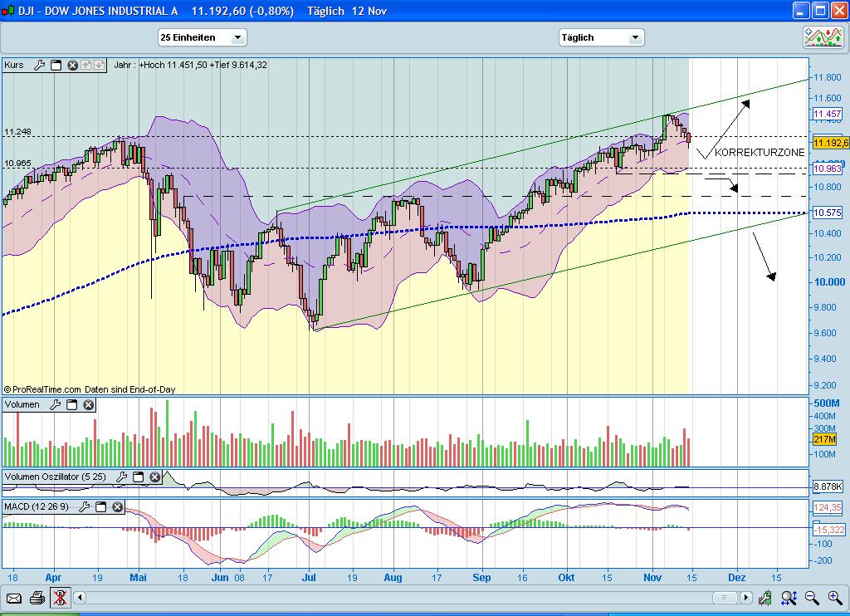Click the fit-to-screen magnifier icon

coord(789,598)
